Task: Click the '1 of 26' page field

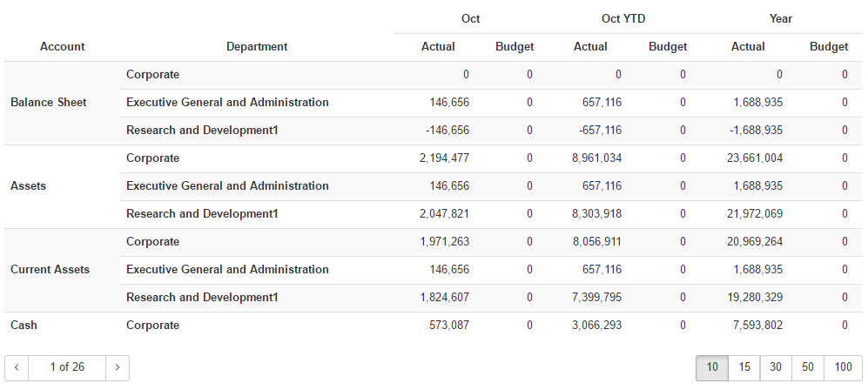Action: [67, 367]
